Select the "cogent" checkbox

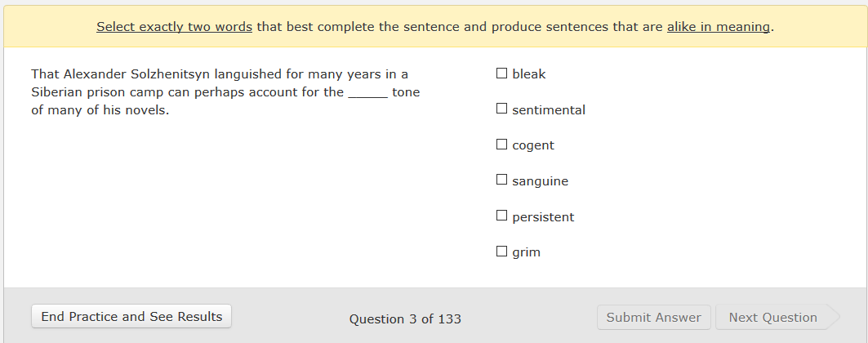pyautogui.click(x=502, y=145)
